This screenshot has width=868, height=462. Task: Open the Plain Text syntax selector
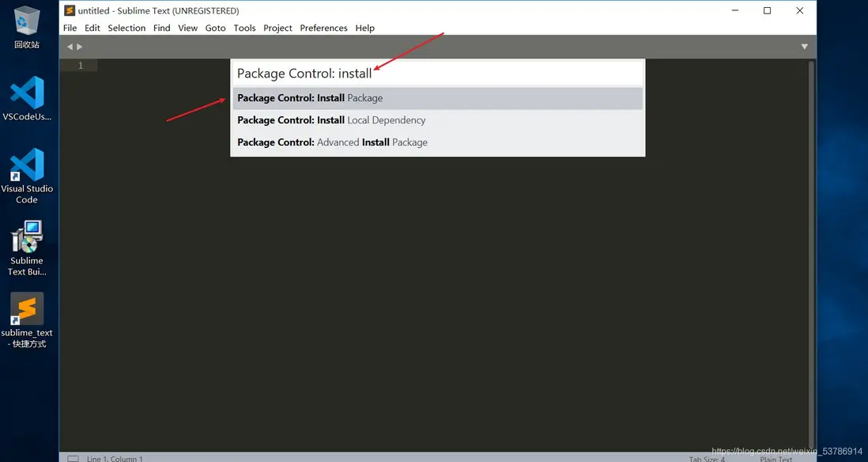tap(776, 459)
